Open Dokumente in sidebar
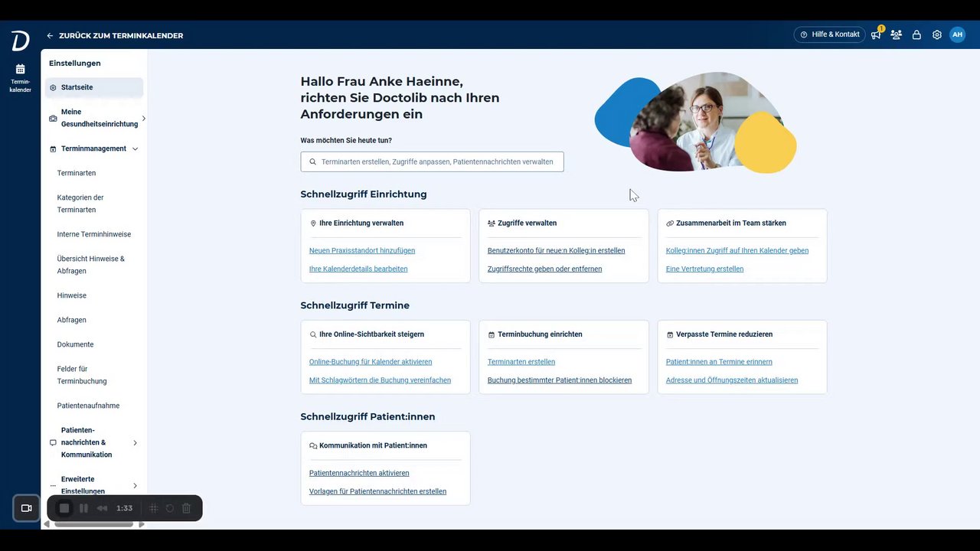The width and height of the screenshot is (980, 551). 75,344
